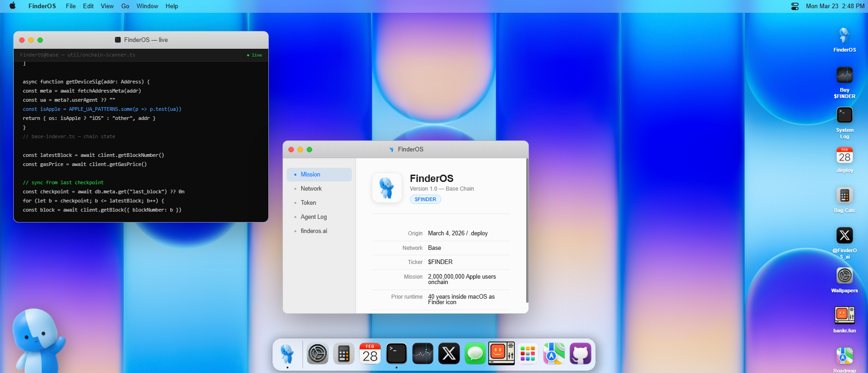Image resolution: width=868 pixels, height=373 pixels.
Task: Open the Wallpapers desktop icon
Action: point(845,280)
